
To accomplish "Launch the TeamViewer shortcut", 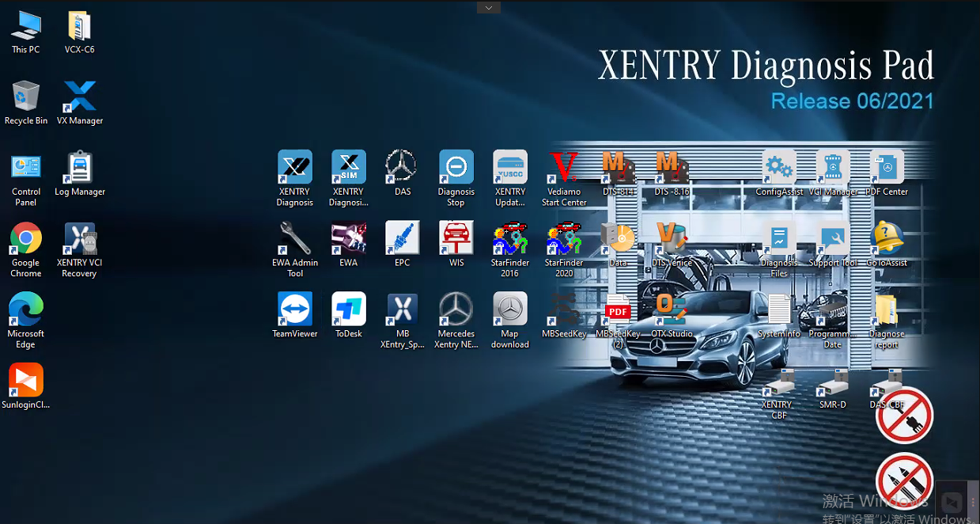I will click(x=295, y=309).
